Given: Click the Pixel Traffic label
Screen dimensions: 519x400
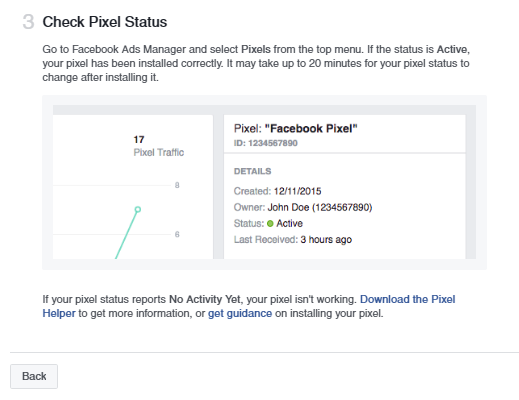Looking at the screenshot, I should [159, 153].
